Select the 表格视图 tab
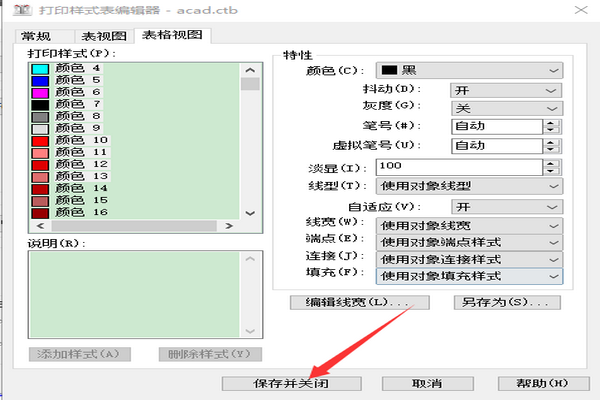Image resolution: width=600 pixels, height=400 pixels. click(x=173, y=35)
